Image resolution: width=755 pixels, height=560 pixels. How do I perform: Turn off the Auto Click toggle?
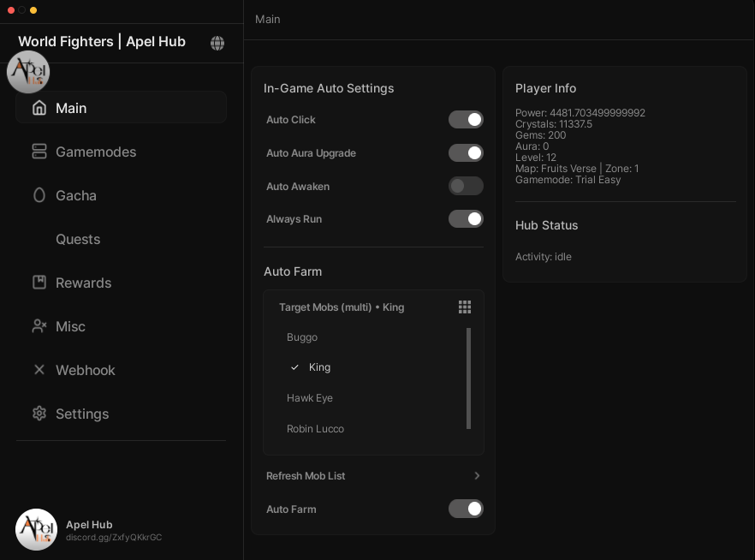pos(466,119)
